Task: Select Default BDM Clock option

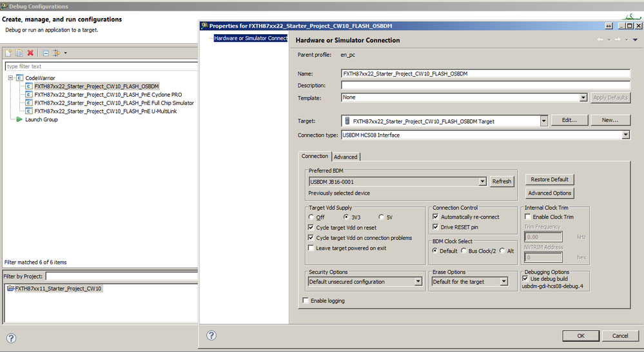Action: (x=435, y=251)
